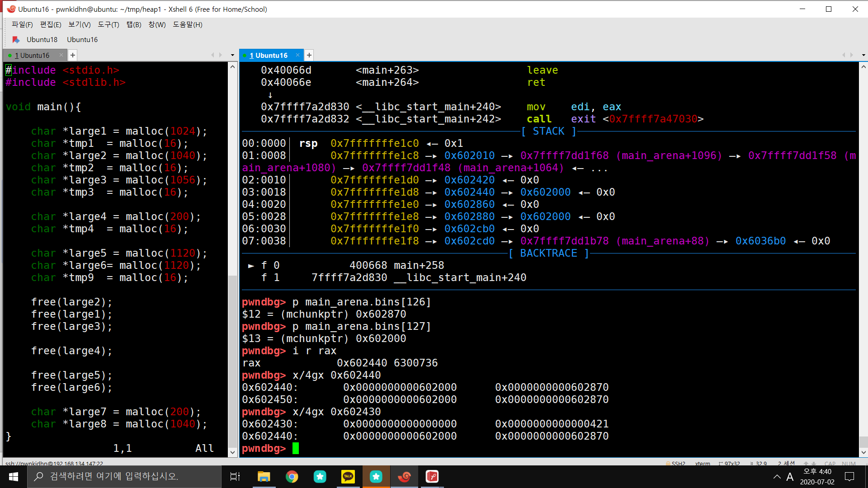Open the right pane tab list dropdown
Viewport: 868px width, 488px height.
(x=863, y=55)
